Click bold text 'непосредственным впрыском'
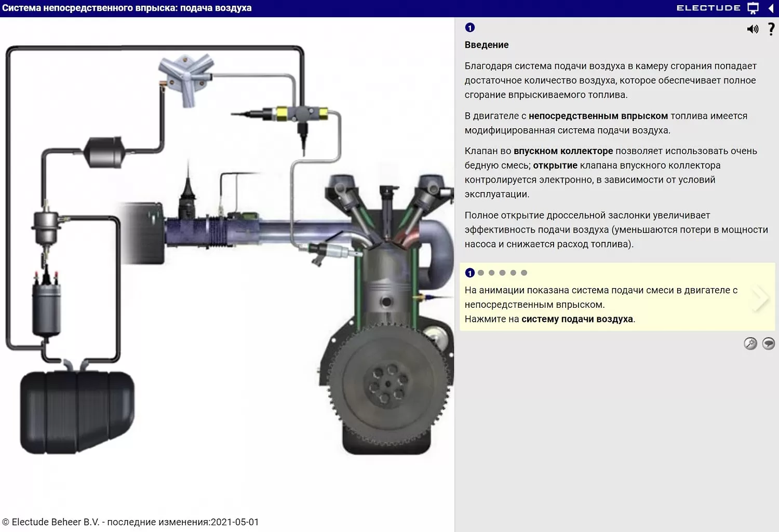779x532 pixels. [598, 116]
